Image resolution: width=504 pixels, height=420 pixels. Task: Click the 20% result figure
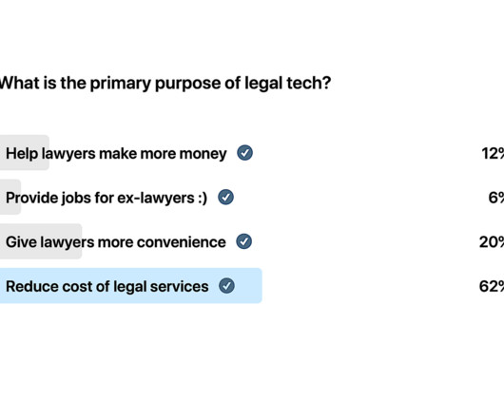[x=491, y=241]
